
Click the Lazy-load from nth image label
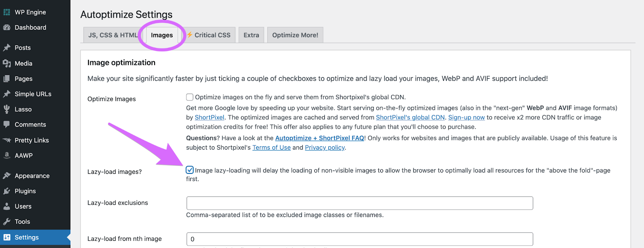click(124, 239)
